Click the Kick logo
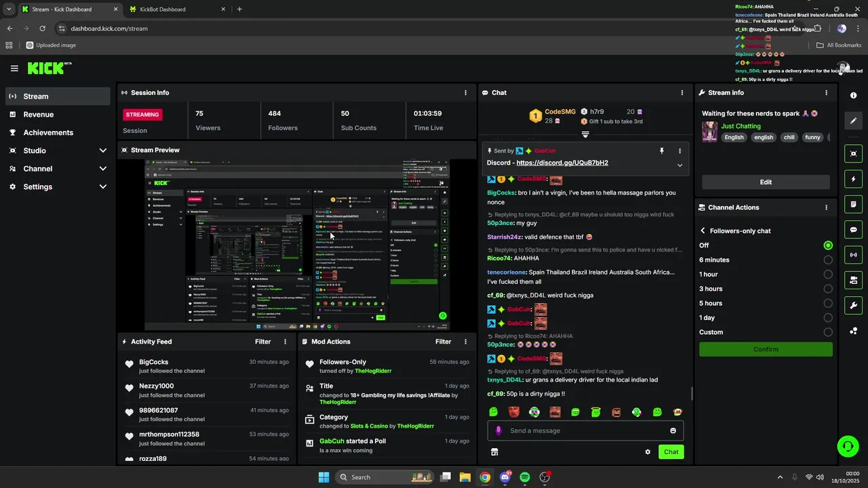The width and height of the screenshot is (868, 488). (50, 68)
